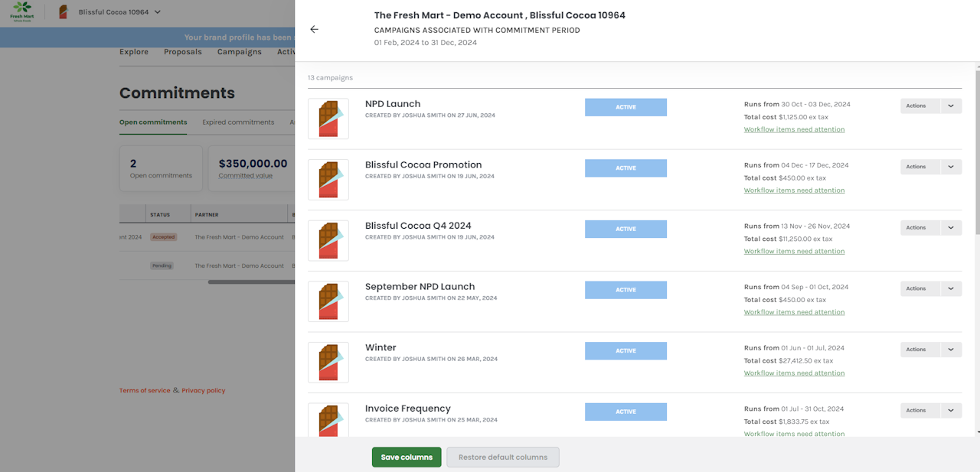Viewport: 980px width, 472px height.
Task: Go to the Proposals nav item
Action: point(183,52)
